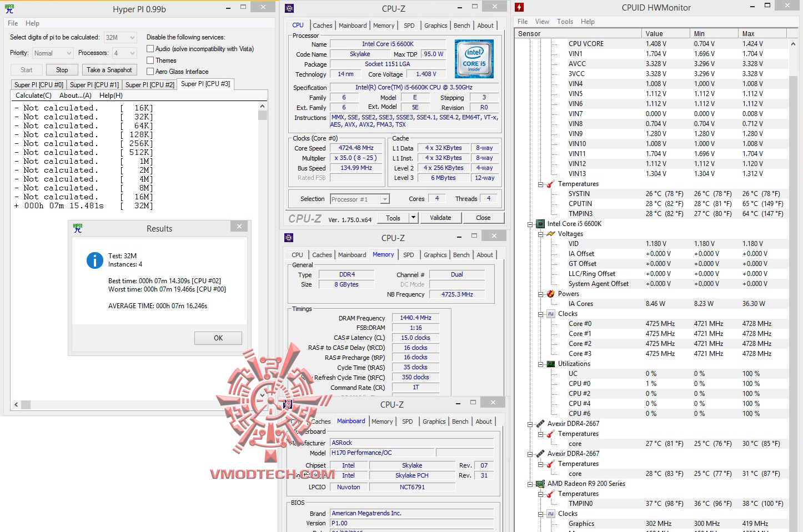Click the Max column header in HWMonitor
This screenshot has width=803, height=532.
pos(763,33)
